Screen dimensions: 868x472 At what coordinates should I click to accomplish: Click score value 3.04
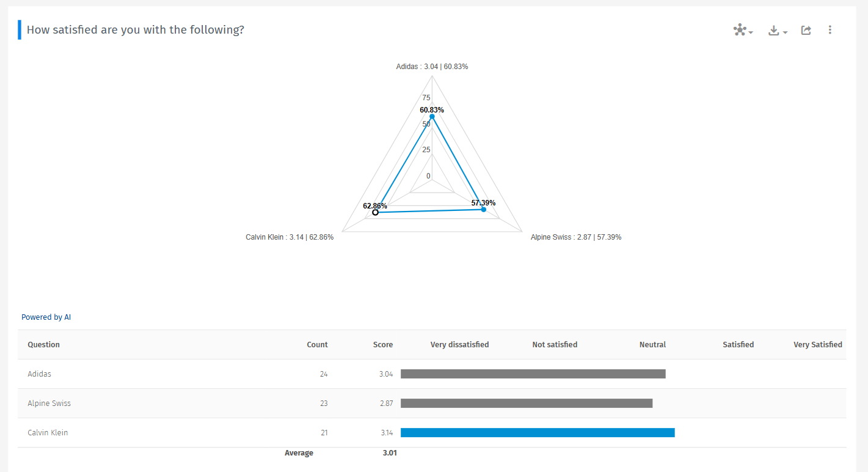[385, 374]
